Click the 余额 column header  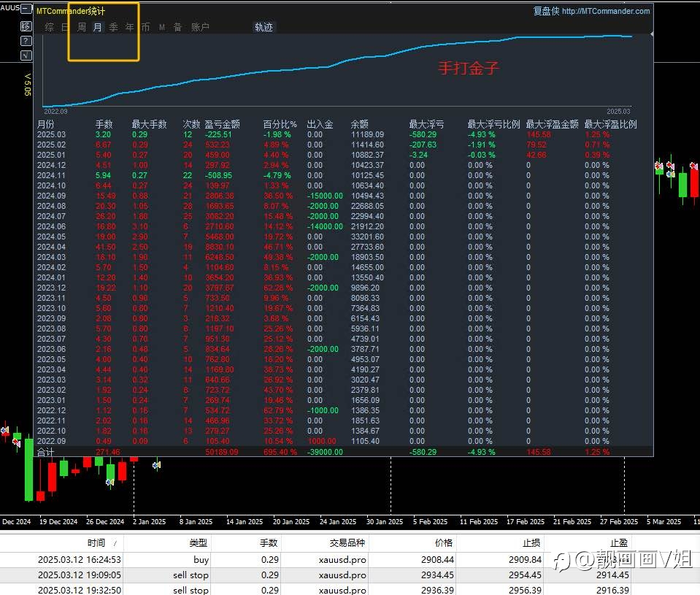[360, 125]
